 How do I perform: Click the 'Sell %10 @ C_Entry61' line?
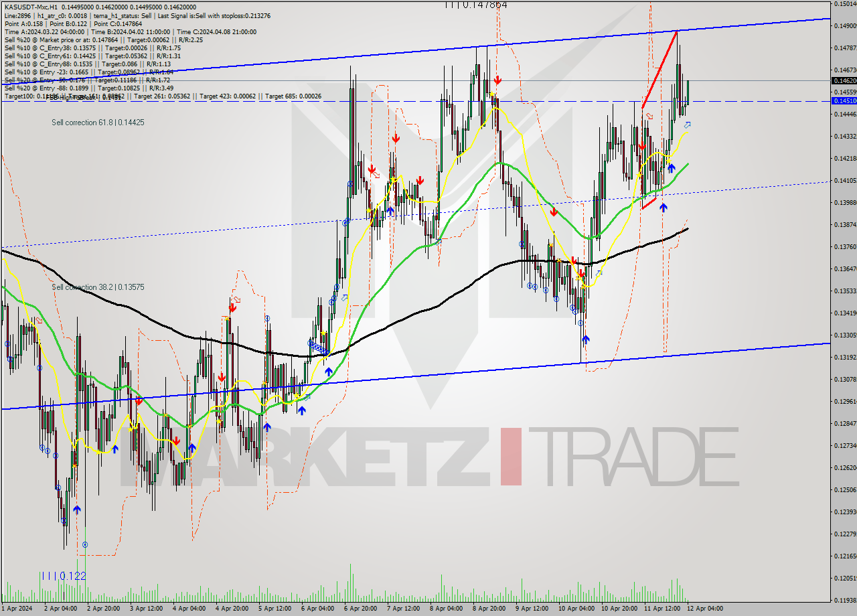[92, 56]
